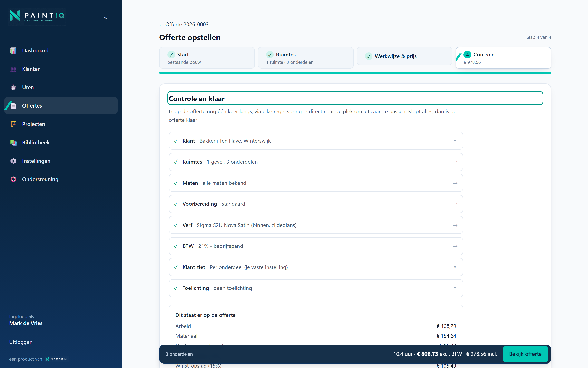The height and width of the screenshot is (368, 588).
Task: Open the Voorbereiding row 'standaard'
Action: 316,204
